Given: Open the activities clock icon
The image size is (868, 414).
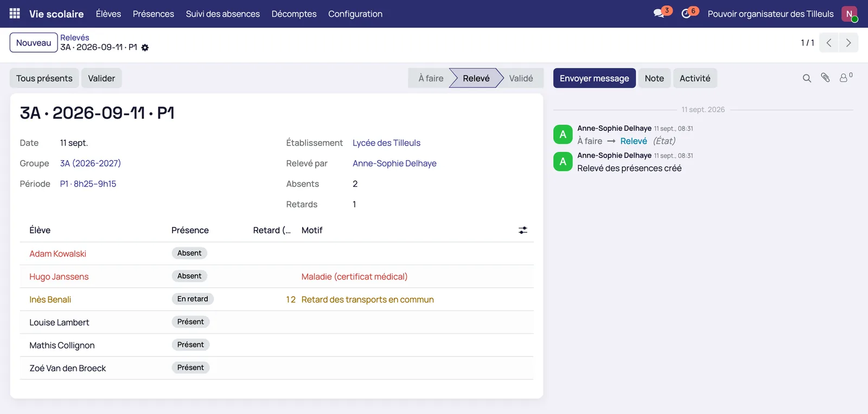Looking at the screenshot, I should (687, 14).
